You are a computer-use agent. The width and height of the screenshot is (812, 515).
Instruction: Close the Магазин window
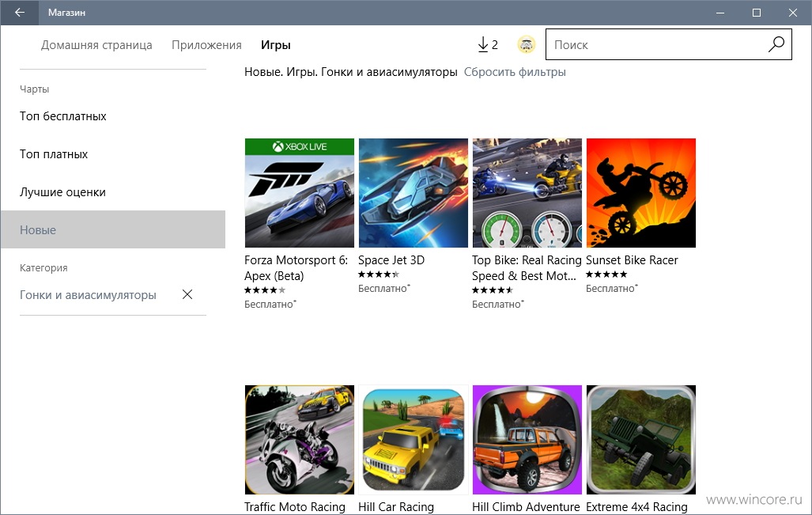click(x=793, y=13)
